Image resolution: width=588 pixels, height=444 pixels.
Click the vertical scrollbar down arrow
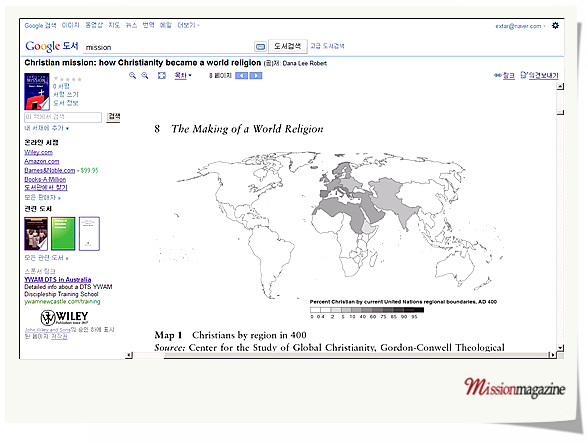560,348
